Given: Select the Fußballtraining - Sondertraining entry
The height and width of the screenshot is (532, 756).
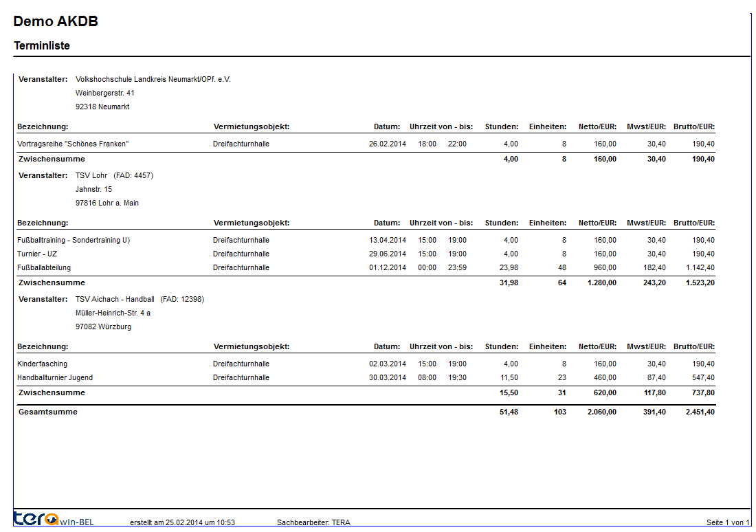Looking at the screenshot, I should tap(73, 240).
